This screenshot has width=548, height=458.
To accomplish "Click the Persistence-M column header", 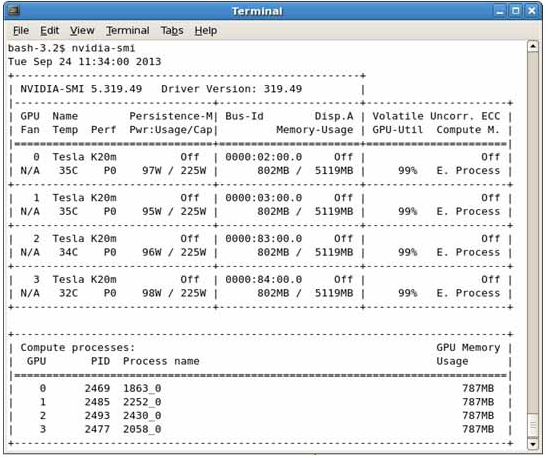I will pyautogui.click(x=171, y=116).
